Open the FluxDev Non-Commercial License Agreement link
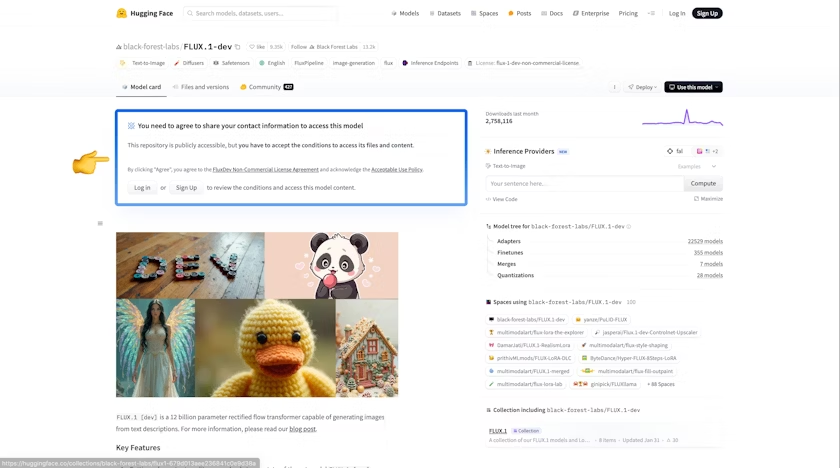 [265, 170]
